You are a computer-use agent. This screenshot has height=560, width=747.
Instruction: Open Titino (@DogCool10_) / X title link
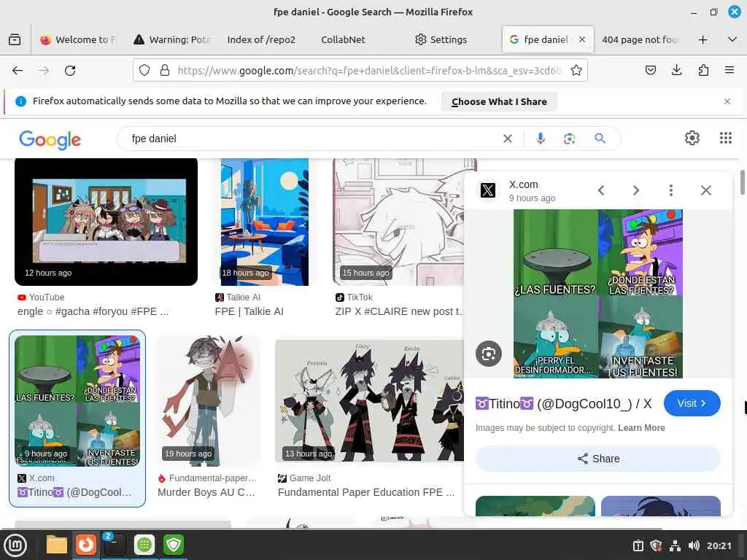click(563, 404)
